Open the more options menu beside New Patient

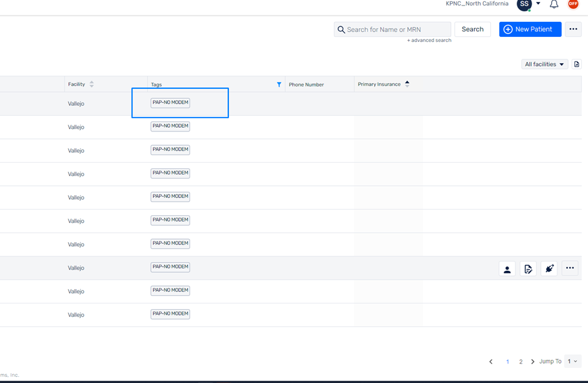573,29
